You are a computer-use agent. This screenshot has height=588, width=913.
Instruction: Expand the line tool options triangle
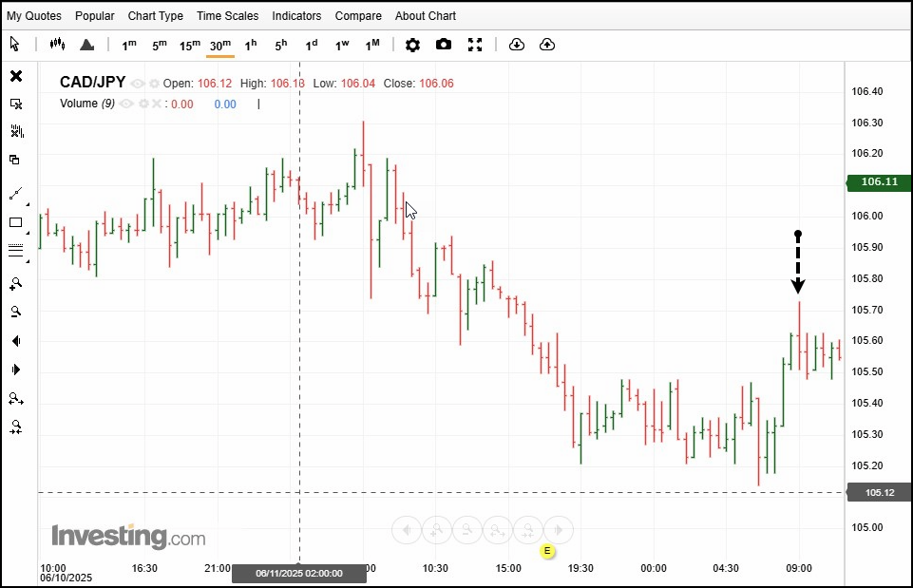point(28,204)
